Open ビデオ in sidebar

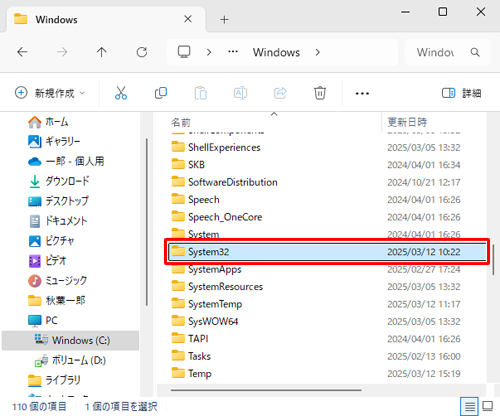coord(47,261)
